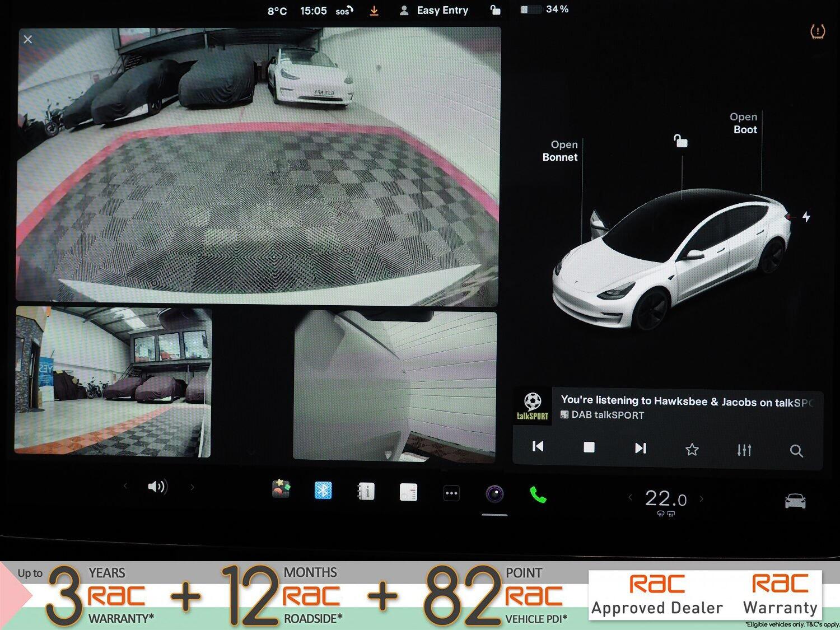Screen dimensions: 840x630
Task: Select the rear camera feed
Action: (x=258, y=166)
